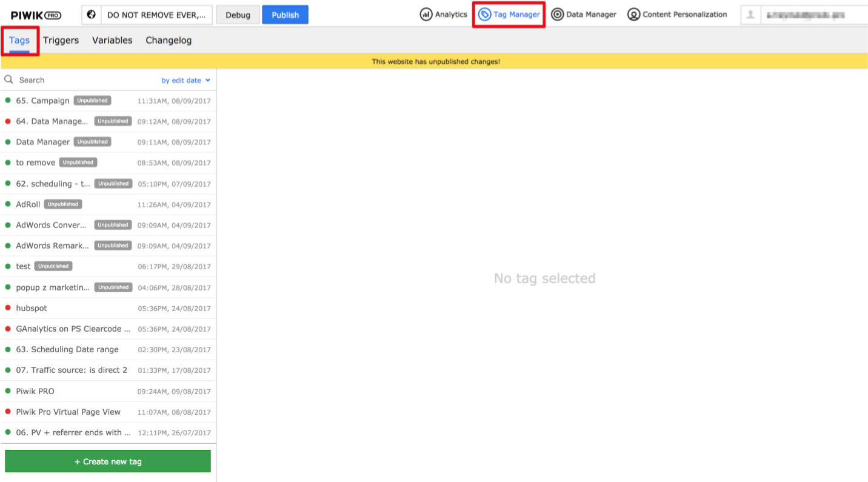Click the globe icon in website selector
Image resolution: width=868 pixels, height=482 pixels.
coord(92,15)
